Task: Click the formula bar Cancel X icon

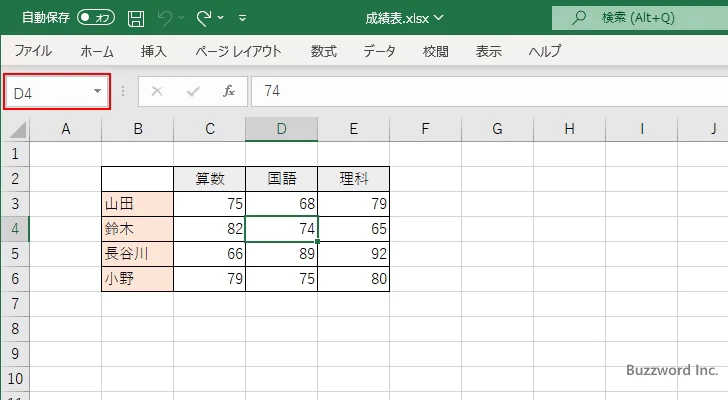Action: pos(157,91)
